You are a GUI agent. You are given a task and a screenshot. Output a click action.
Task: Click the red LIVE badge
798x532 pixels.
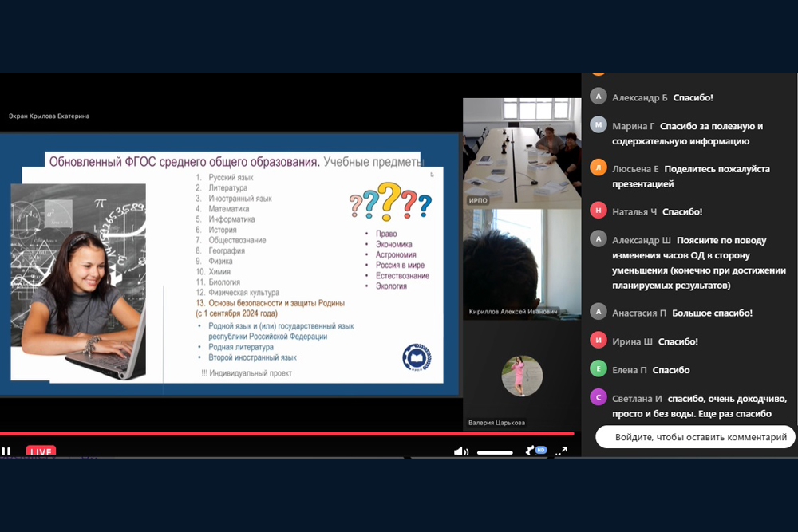point(41,451)
